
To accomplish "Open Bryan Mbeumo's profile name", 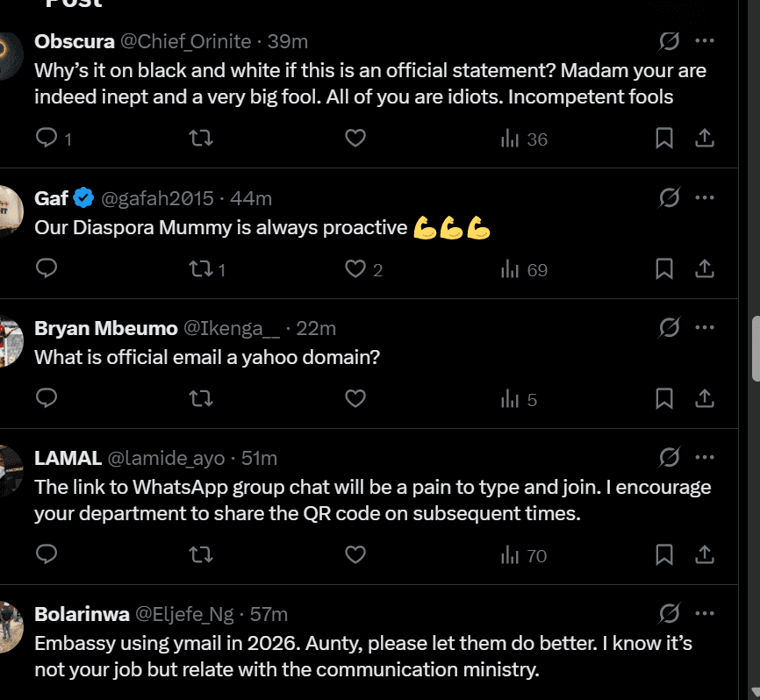I will point(104,329).
